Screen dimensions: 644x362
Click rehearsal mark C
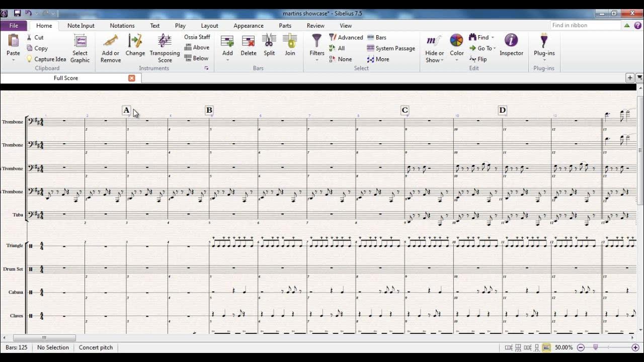(405, 110)
